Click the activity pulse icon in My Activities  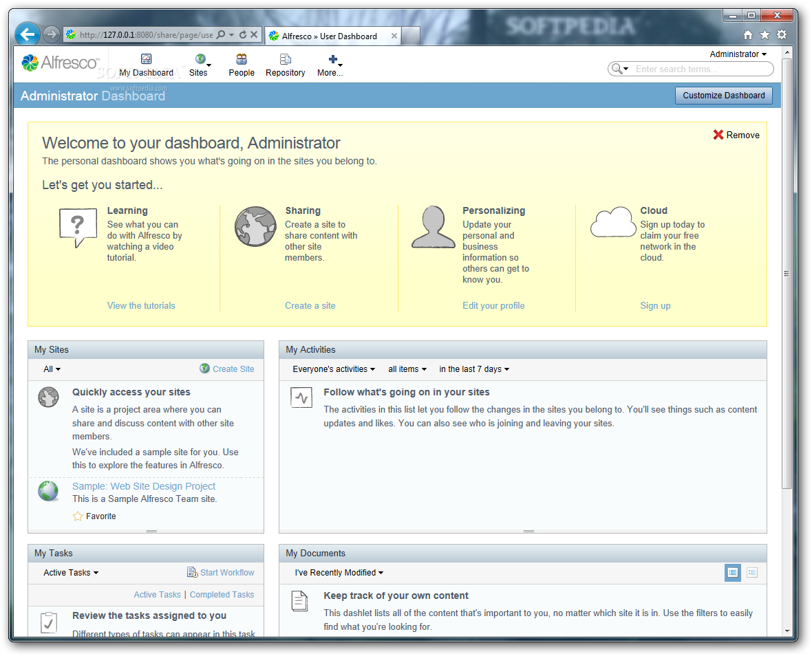(301, 397)
